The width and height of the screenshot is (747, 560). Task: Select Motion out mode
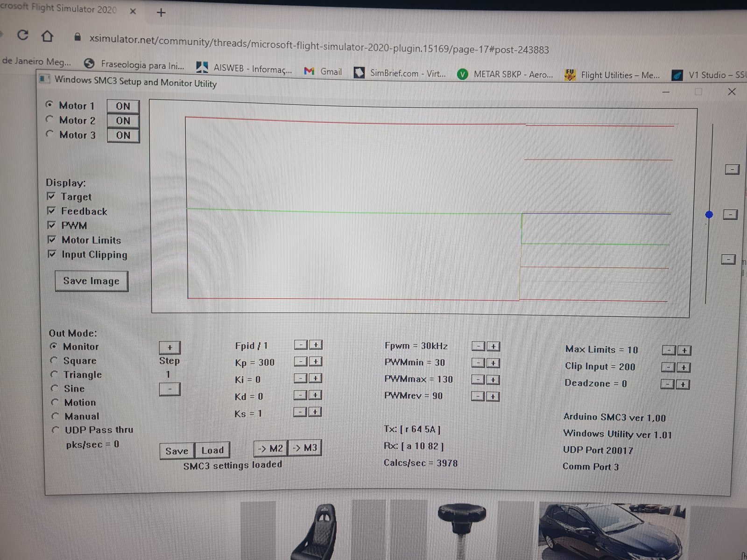(x=55, y=402)
